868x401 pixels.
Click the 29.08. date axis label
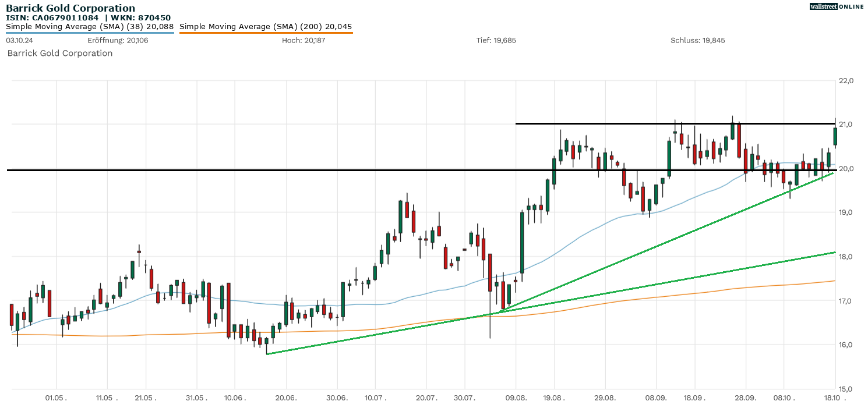pos(605,397)
